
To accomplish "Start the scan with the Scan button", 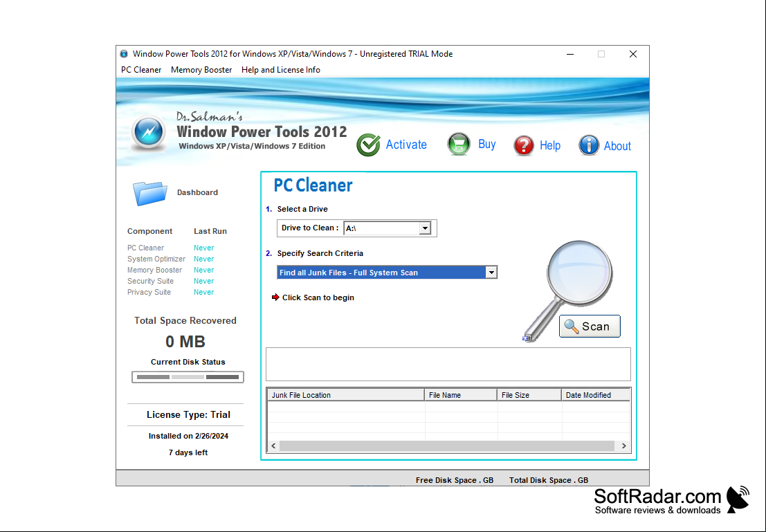I will coord(590,327).
